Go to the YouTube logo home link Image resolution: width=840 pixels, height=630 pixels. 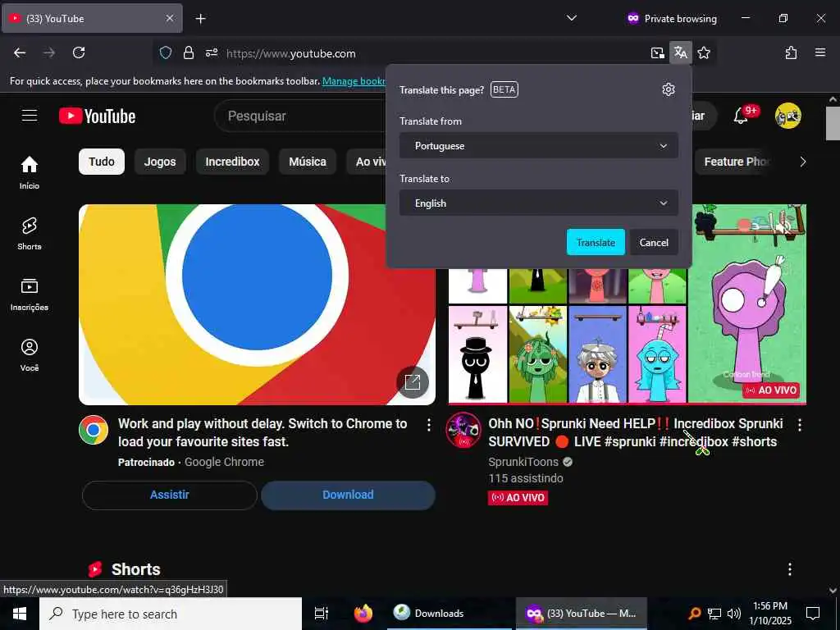click(97, 116)
